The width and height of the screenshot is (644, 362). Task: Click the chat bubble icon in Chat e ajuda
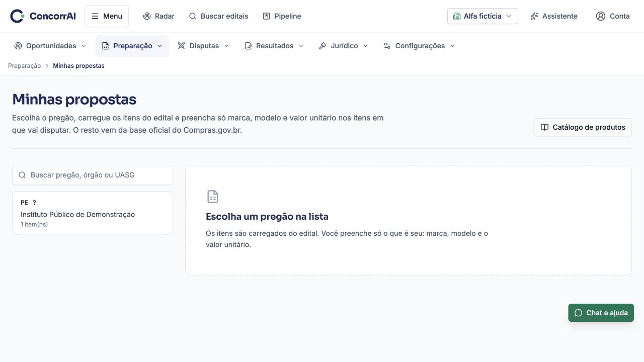click(578, 313)
